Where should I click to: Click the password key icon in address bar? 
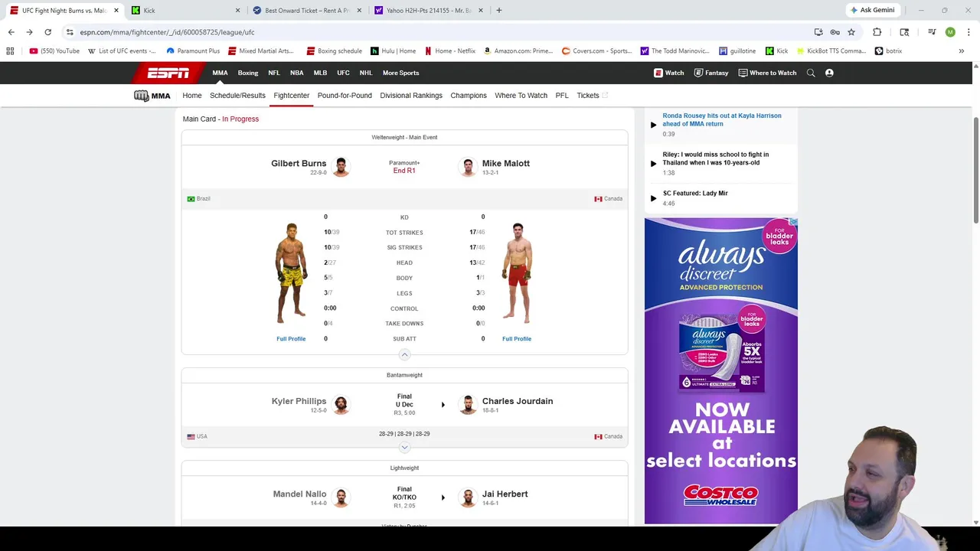click(x=835, y=32)
